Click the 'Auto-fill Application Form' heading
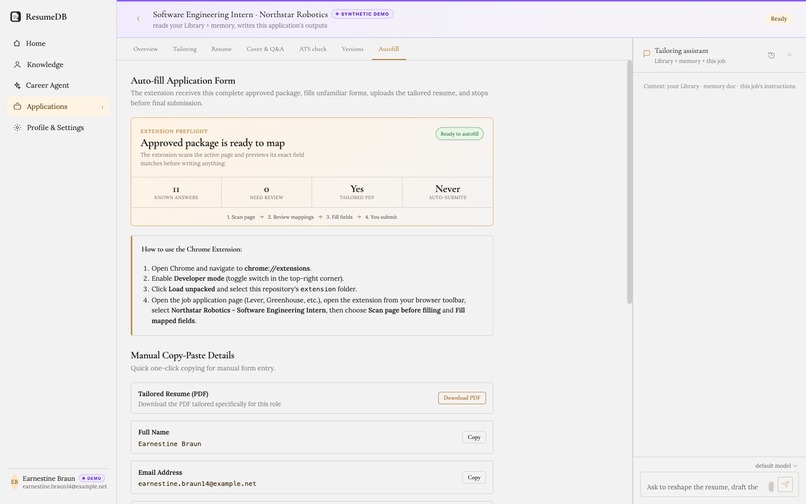806x504 pixels. coord(183,81)
